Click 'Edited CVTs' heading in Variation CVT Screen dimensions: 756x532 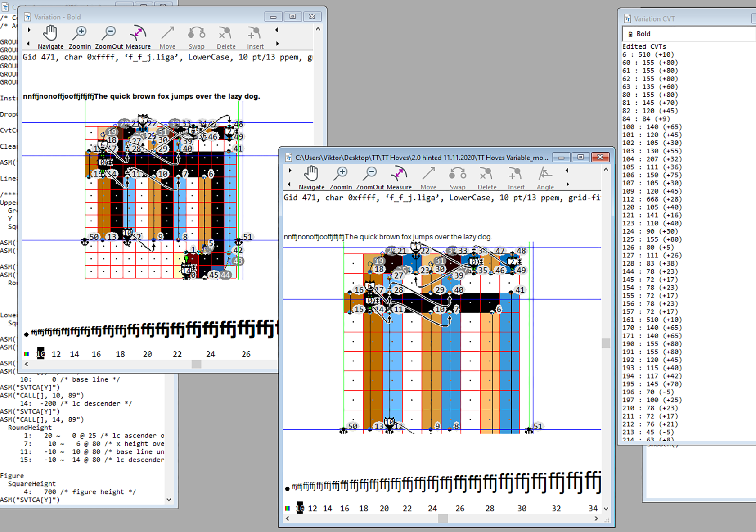(x=644, y=46)
